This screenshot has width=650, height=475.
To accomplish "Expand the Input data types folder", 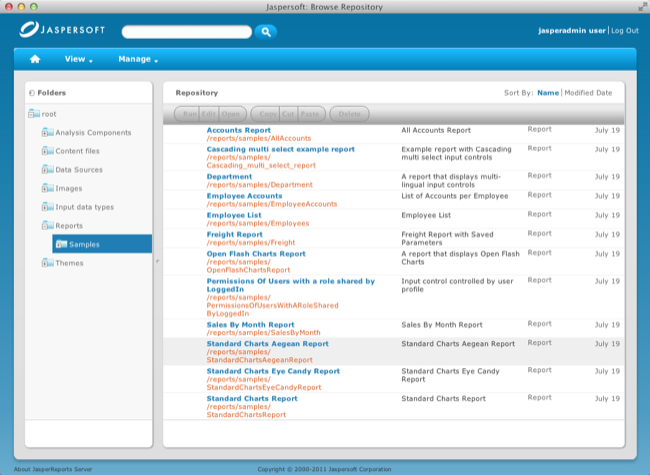I will coord(45,208).
